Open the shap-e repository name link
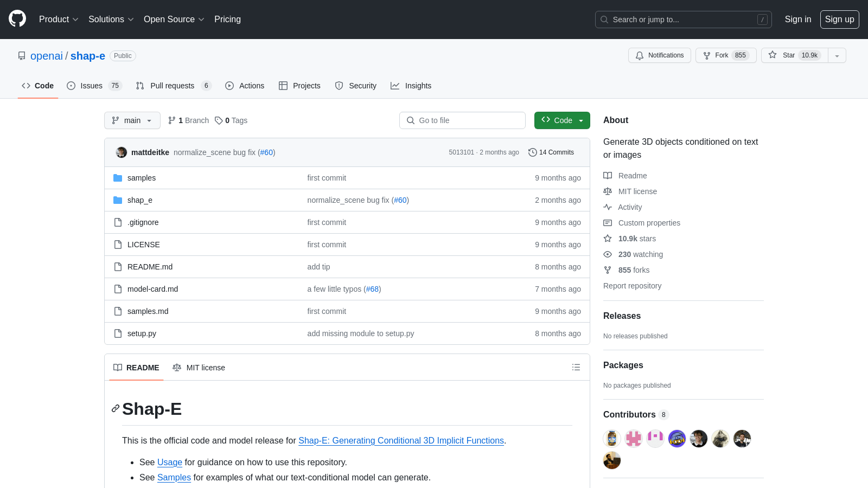 point(88,56)
